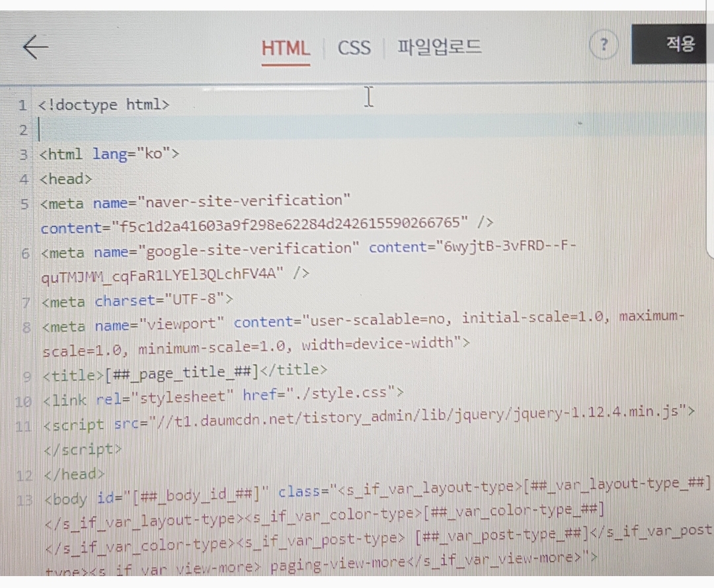Click line number 1 in the gutter
Screen dimensions: 714x588
[22, 106]
